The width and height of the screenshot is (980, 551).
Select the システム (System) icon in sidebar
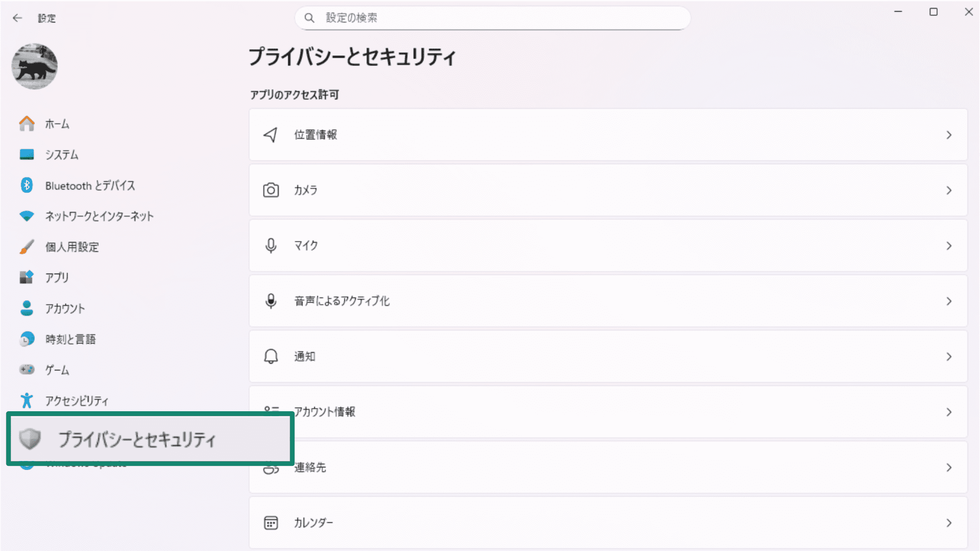pos(26,155)
